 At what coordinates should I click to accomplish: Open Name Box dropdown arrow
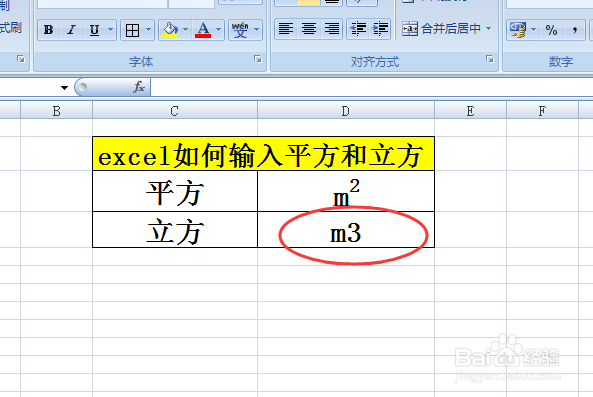pos(64,88)
